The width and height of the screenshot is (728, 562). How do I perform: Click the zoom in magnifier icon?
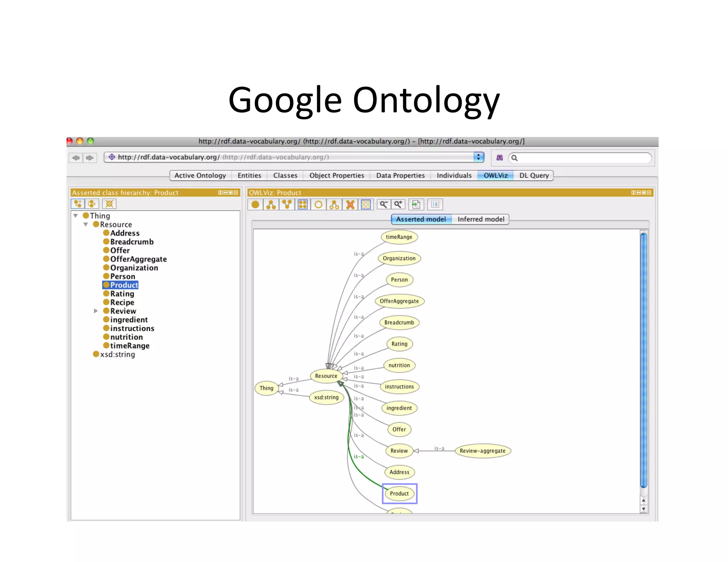[398, 205]
